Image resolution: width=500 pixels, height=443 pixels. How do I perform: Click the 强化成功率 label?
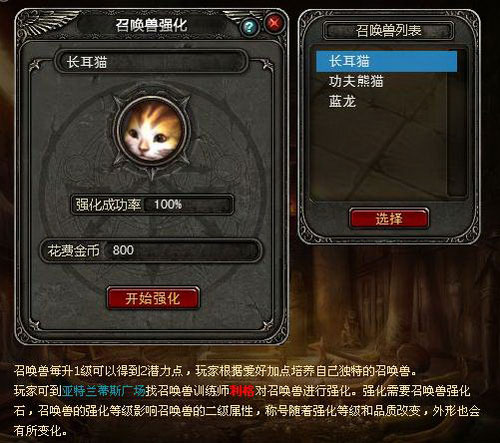108,204
